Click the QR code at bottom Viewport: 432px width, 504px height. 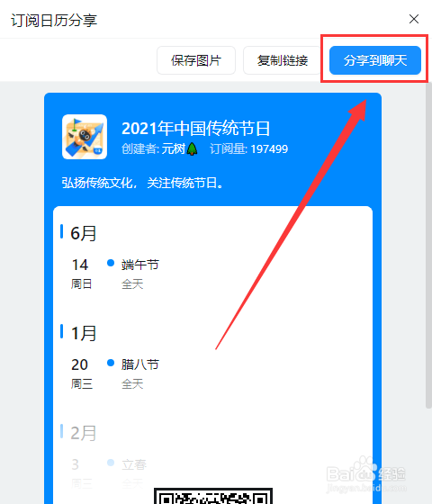[x=213, y=496]
